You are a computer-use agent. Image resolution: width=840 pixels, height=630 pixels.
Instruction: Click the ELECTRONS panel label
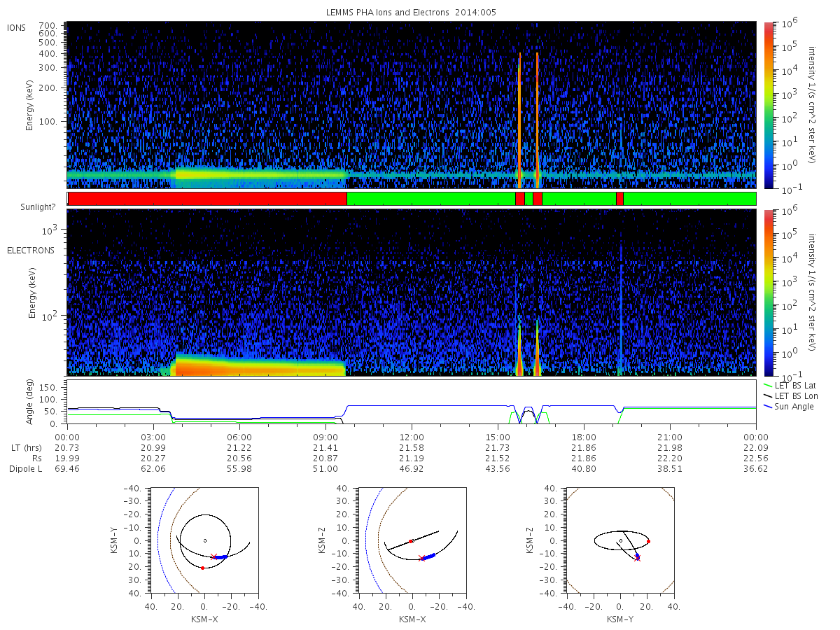pyautogui.click(x=30, y=250)
